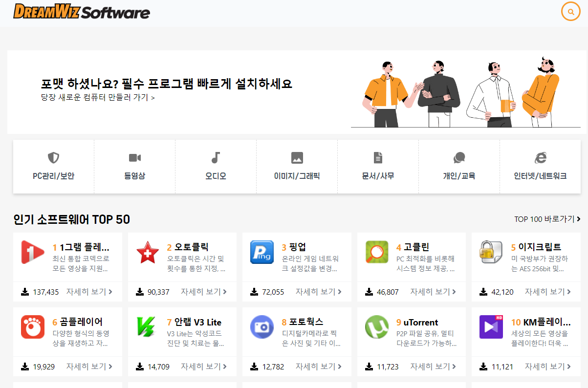Open 자세히 보기 for 곰플레이어
The image size is (588, 388).
89,366
